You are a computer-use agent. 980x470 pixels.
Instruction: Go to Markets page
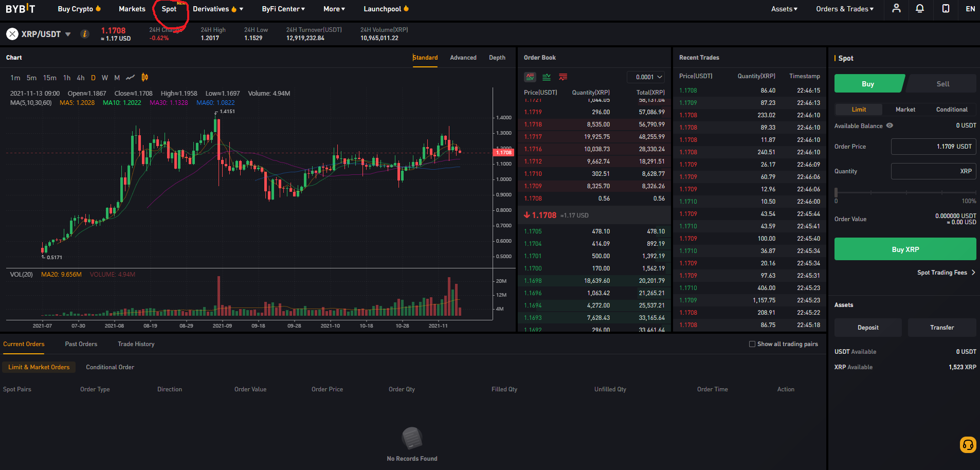pyautogui.click(x=132, y=9)
